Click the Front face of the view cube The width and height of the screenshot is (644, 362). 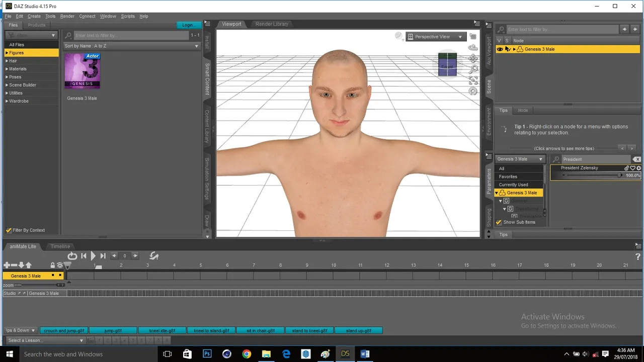447,67
